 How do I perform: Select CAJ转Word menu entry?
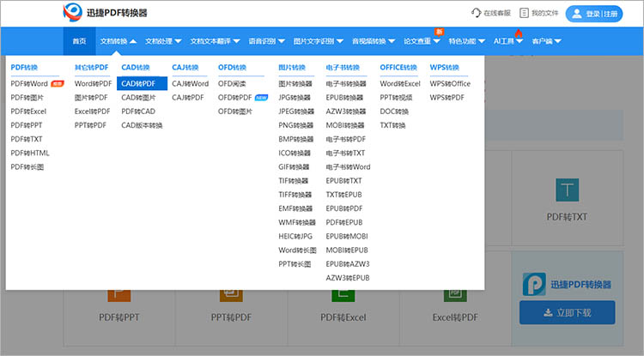point(190,84)
